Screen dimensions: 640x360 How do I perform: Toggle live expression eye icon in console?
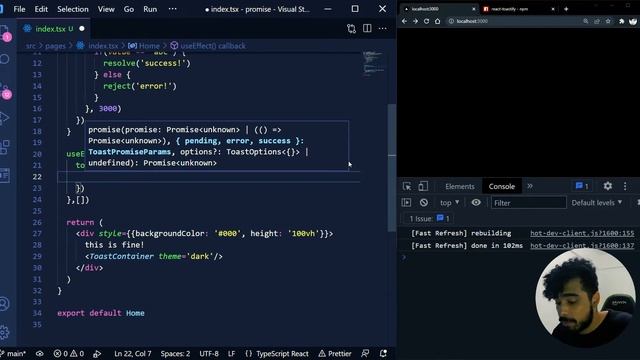pos(476,202)
